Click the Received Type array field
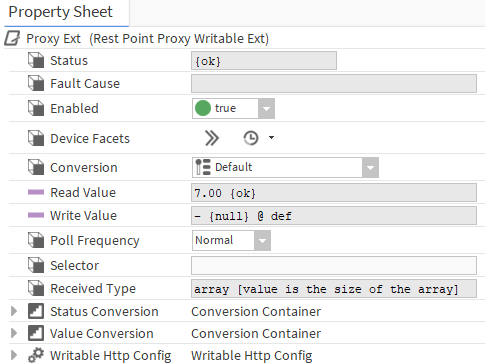The width and height of the screenshot is (485, 364). (334, 289)
